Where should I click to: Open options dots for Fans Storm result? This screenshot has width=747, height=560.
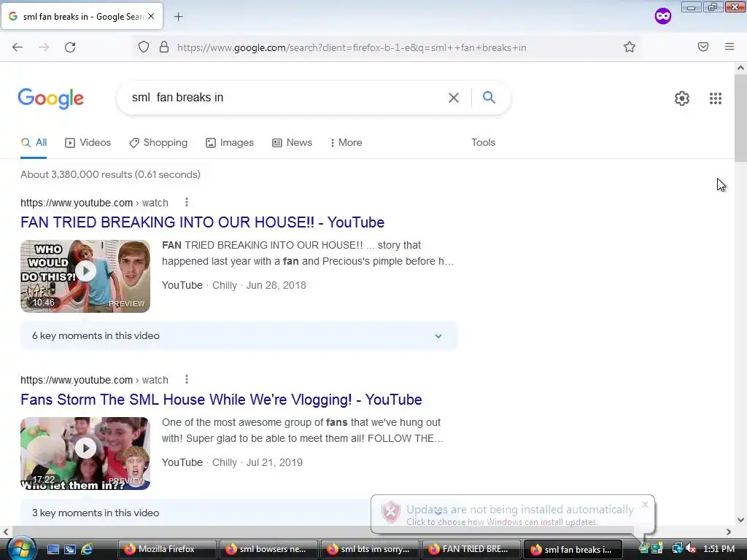click(187, 379)
